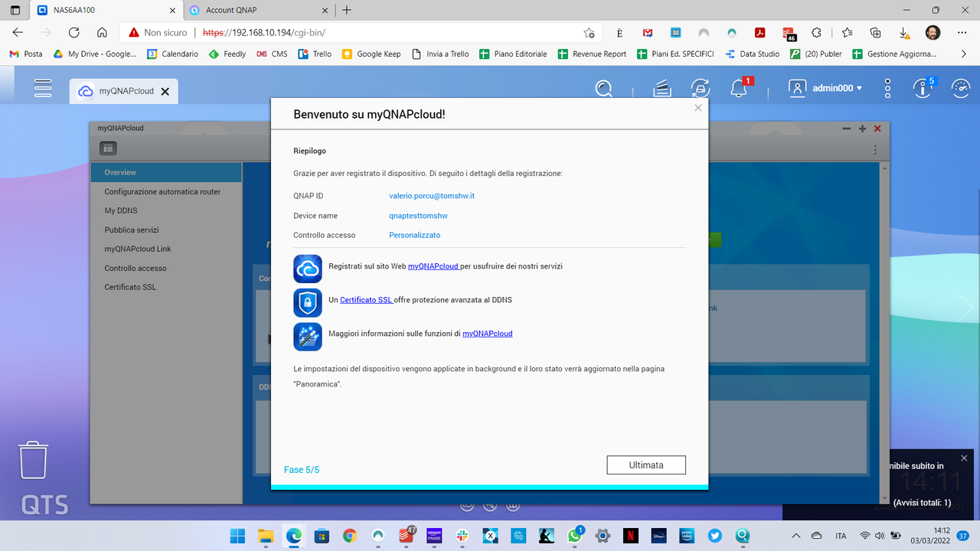Viewport: 980px width, 551px height.
Task: Dismiss the notification popup at bottom right
Action: click(x=964, y=458)
